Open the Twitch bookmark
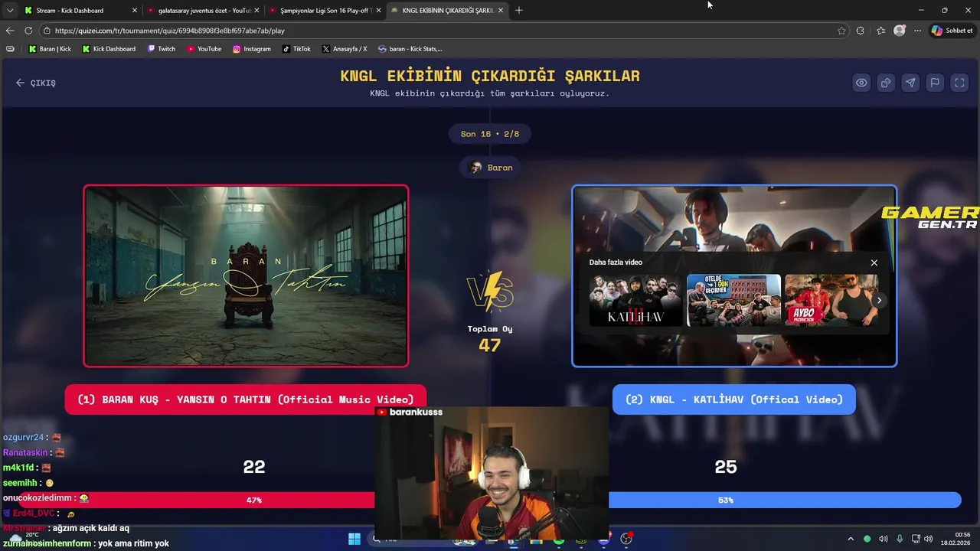The width and height of the screenshot is (980, 551). click(x=161, y=49)
